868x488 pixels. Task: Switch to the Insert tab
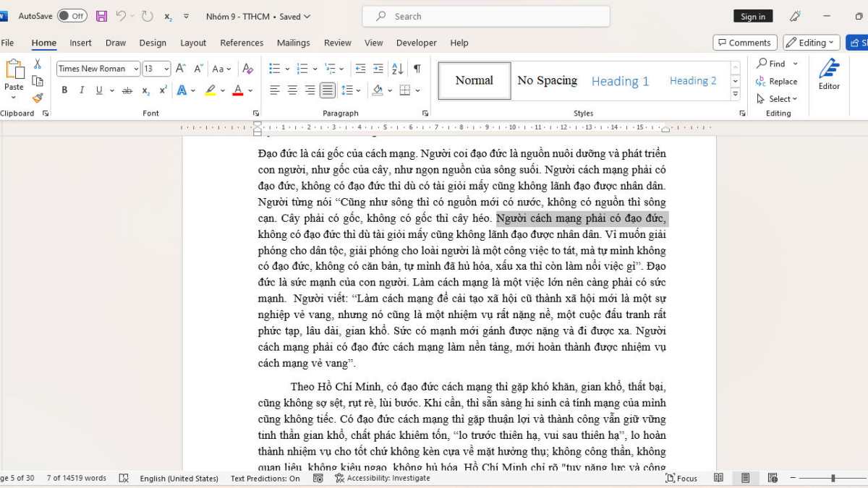[80, 43]
